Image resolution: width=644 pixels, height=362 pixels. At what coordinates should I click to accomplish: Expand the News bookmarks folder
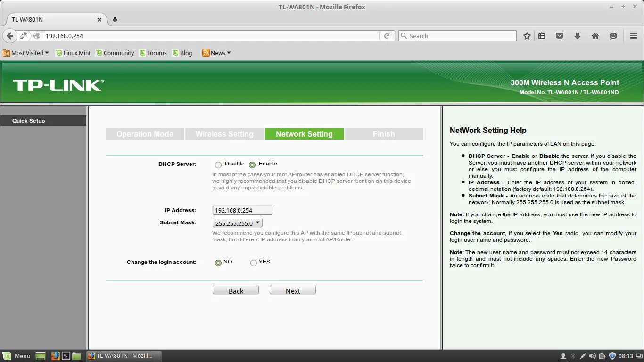[x=217, y=53]
